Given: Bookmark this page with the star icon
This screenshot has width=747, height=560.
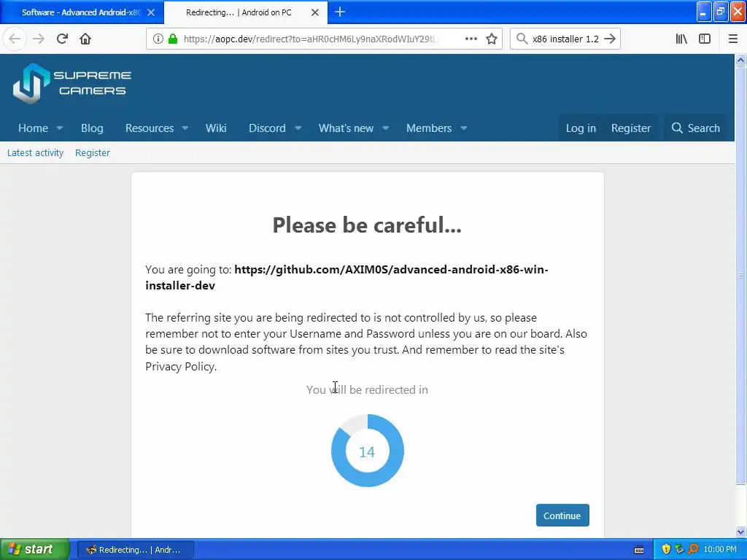Looking at the screenshot, I should [492, 39].
